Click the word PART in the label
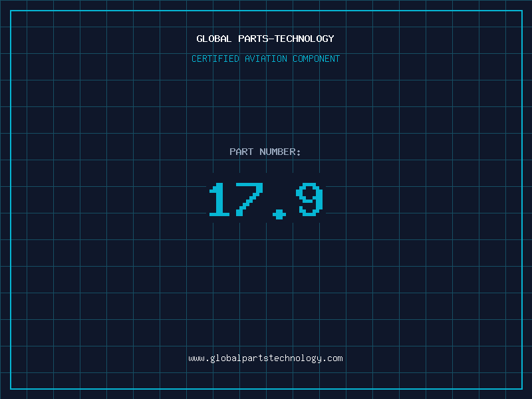The image size is (532, 399). [x=241, y=152]
